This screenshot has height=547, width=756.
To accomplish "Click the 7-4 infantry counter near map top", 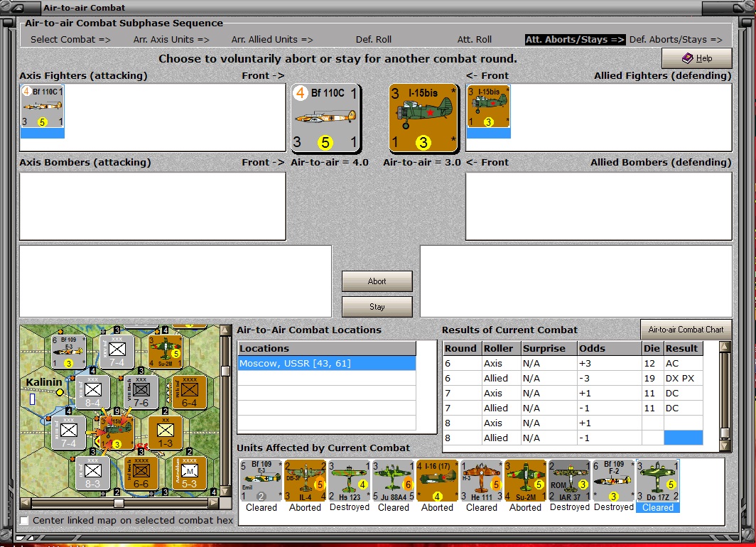I will pos(117,352).
